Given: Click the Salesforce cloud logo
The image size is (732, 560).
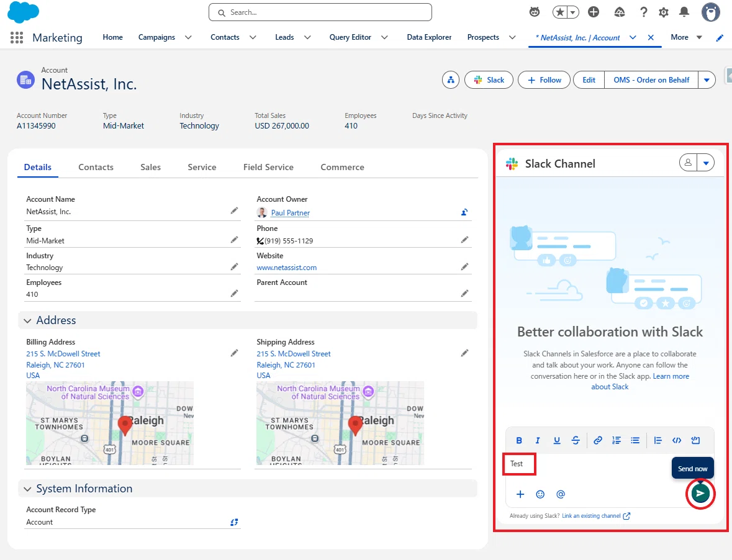Looking at the screenshot, I should click(x=24, y=12).
